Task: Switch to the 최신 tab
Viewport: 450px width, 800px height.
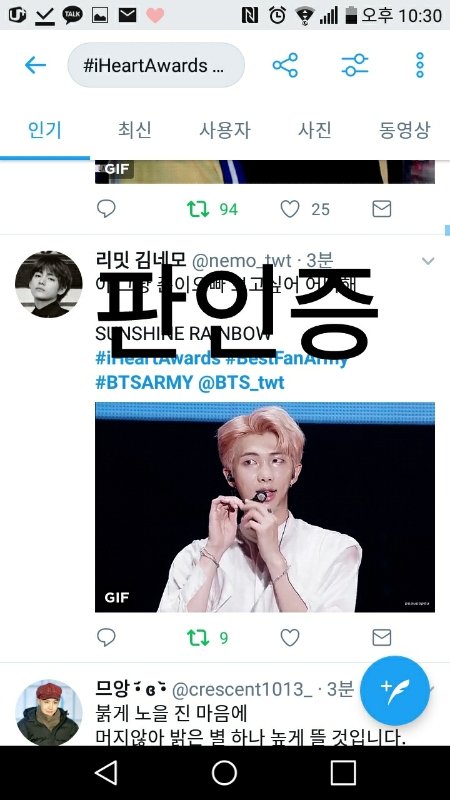Action: point(134,130)
